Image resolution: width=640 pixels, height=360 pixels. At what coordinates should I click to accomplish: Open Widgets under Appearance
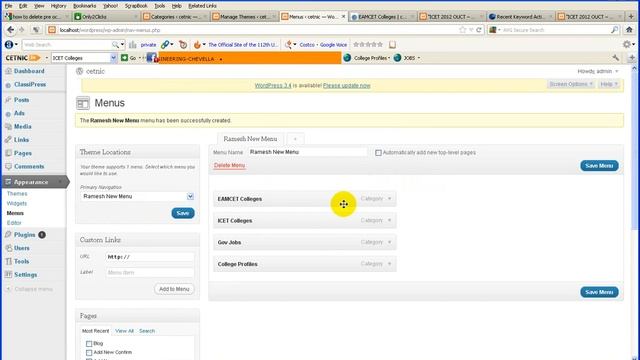tap(17, 203)
